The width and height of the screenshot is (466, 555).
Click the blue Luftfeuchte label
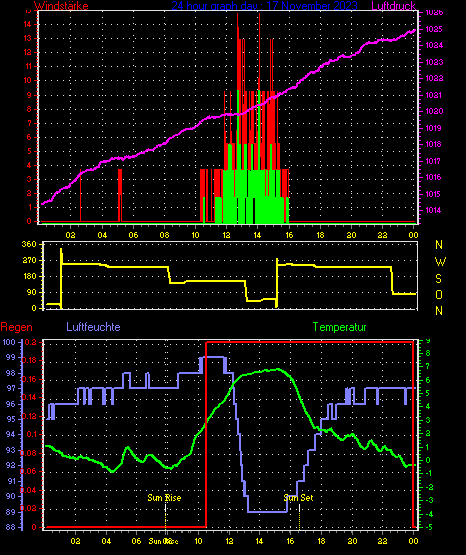point(93,327)
